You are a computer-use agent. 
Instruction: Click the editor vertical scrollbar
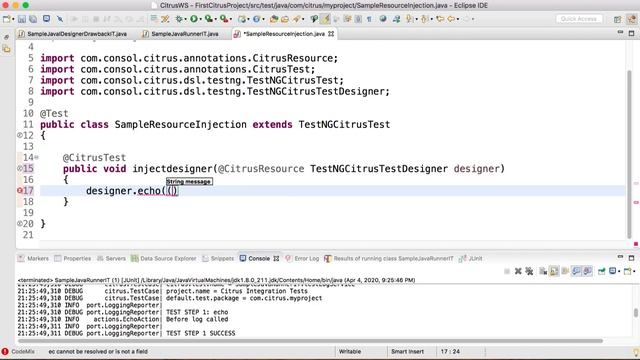(629, 154)
